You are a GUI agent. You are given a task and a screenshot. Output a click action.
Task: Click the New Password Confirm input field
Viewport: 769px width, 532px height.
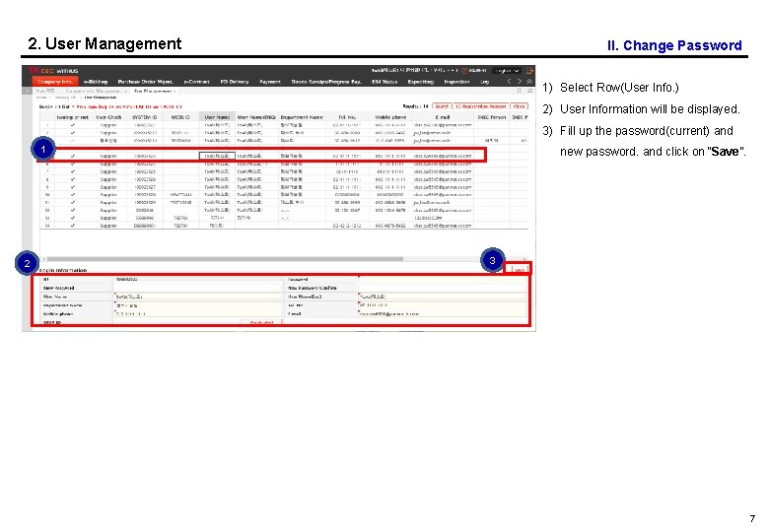(x=443, y=288)
